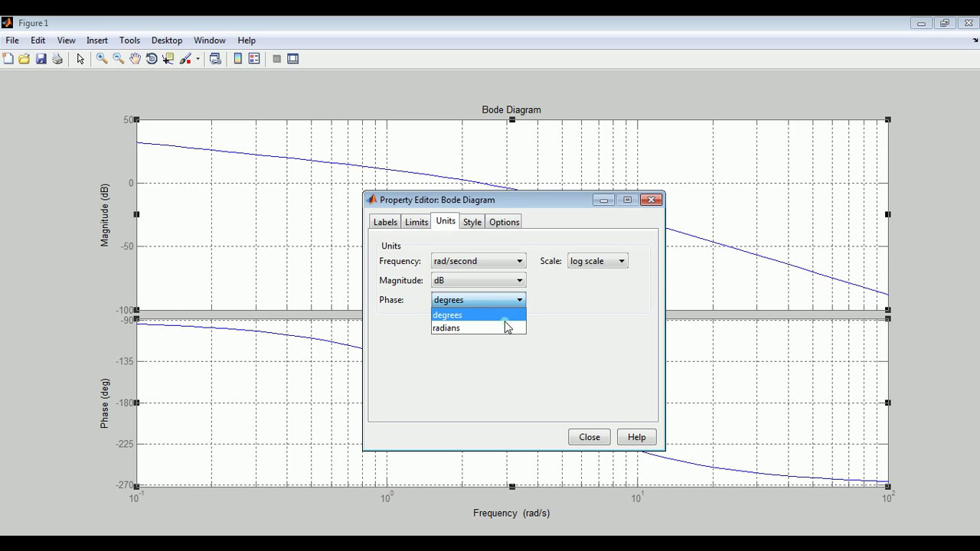The height and width of the screenshot is (551, 980).
Task: Select the Edit Plot arrow tool
Action: (80, 59)
